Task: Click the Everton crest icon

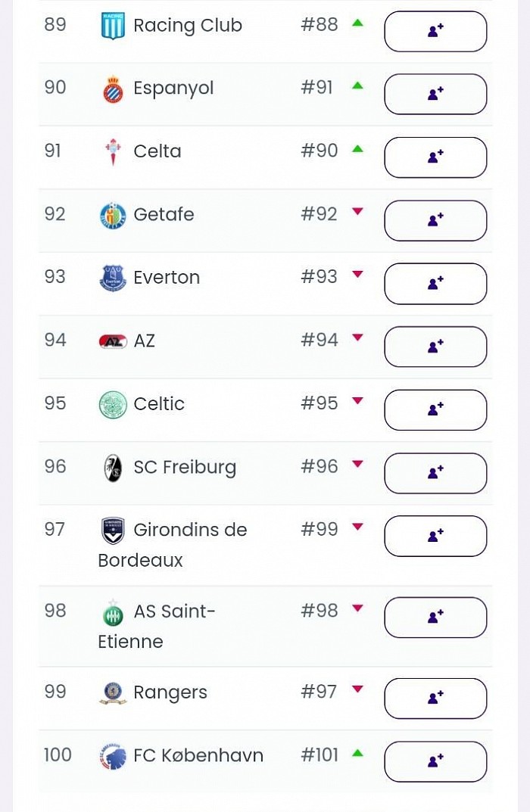Action: tap(112, 278)
